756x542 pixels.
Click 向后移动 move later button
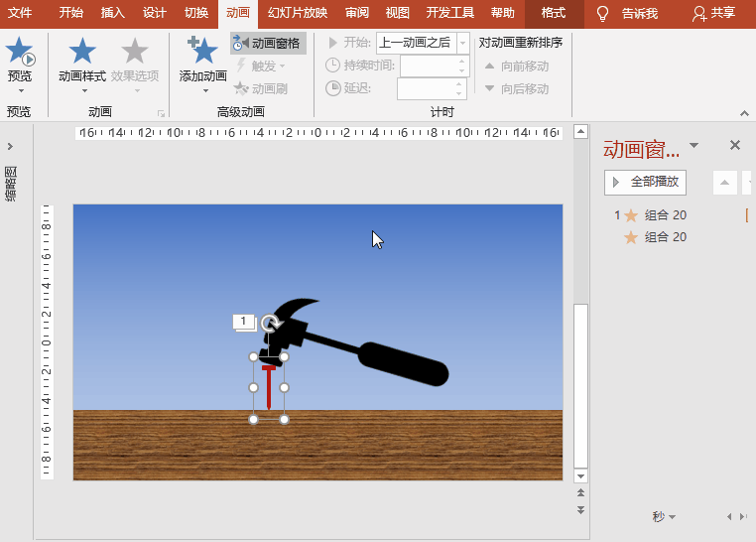point(517,88)
